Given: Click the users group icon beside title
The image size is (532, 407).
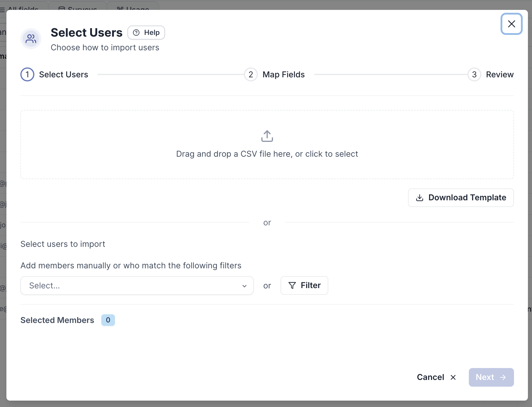Looking at the screenshot, I should coord(31,39).
